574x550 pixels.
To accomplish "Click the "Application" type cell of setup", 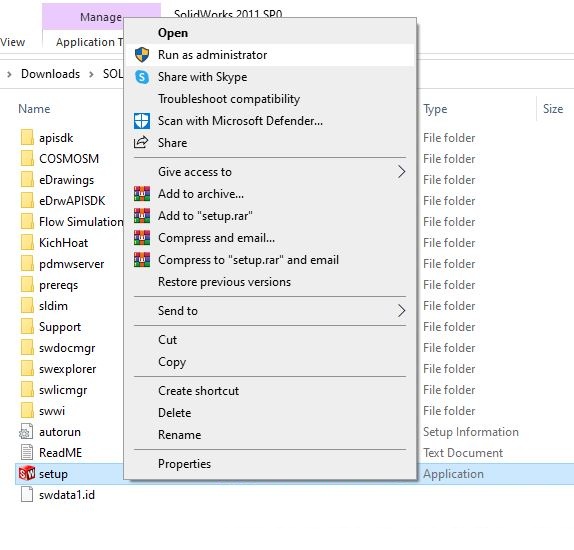I will point(453,474).
